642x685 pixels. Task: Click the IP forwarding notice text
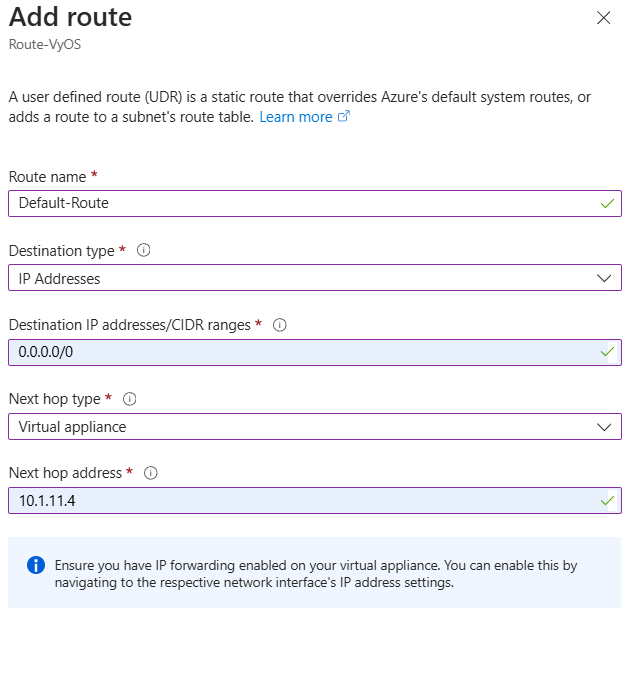click(x=315, y=573)
